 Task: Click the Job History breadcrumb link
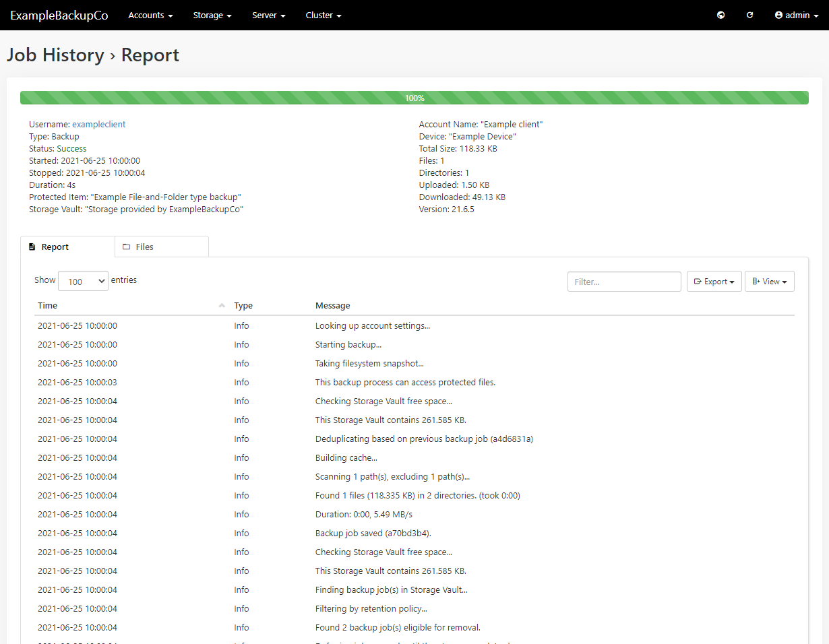pyautogui.click(x=55, y=55)
